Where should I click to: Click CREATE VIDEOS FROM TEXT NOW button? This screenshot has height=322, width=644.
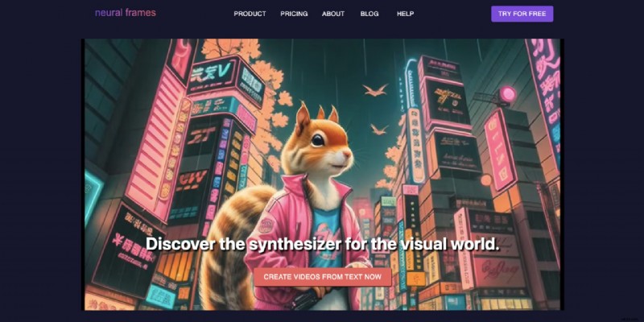[x=323, y=277]
